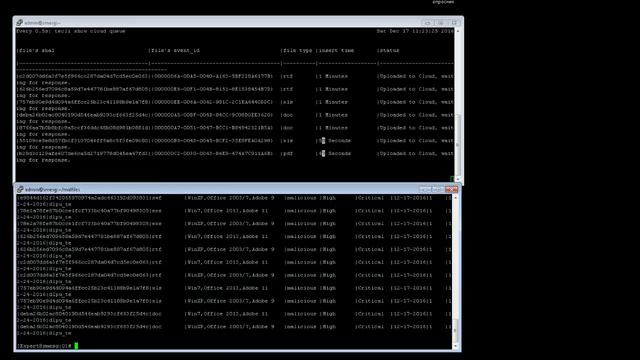The width and height of the screenshot is (640, 360).
Task: Click the scrollbar thumb in the malfiles window
Action: click(456, 330)
